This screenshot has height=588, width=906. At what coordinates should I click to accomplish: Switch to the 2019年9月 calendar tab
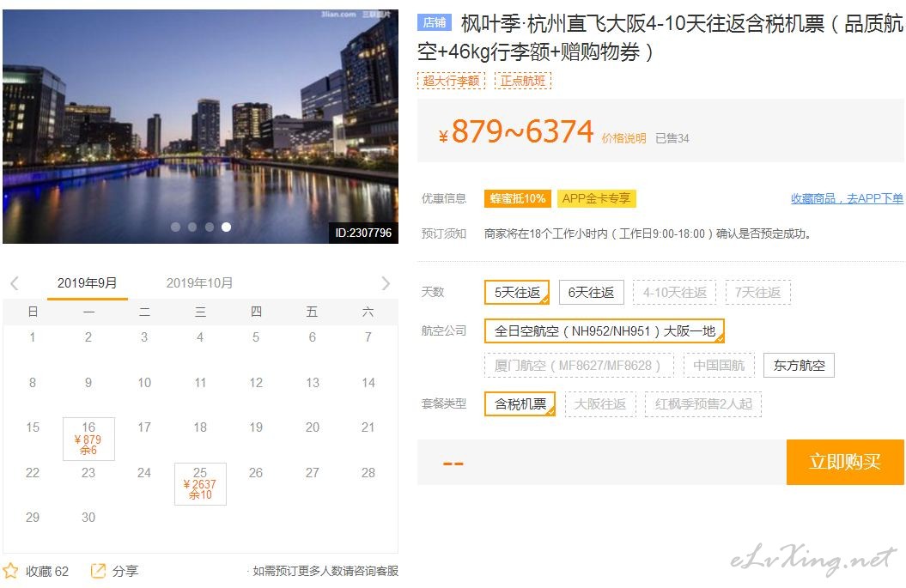tap(88, 283)
